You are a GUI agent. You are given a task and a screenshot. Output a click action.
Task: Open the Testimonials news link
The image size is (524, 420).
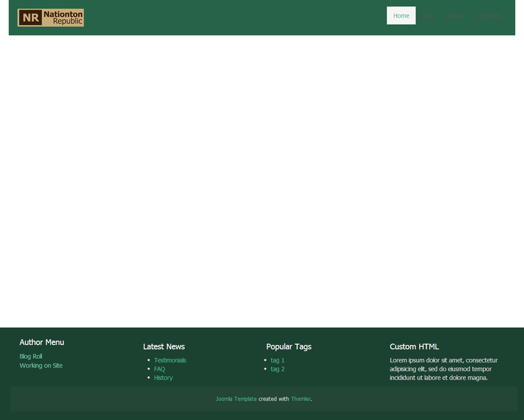170,360
